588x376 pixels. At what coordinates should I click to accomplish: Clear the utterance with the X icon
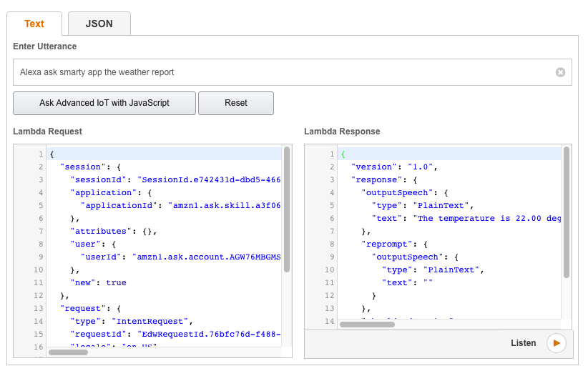click(x=560, y=72)
